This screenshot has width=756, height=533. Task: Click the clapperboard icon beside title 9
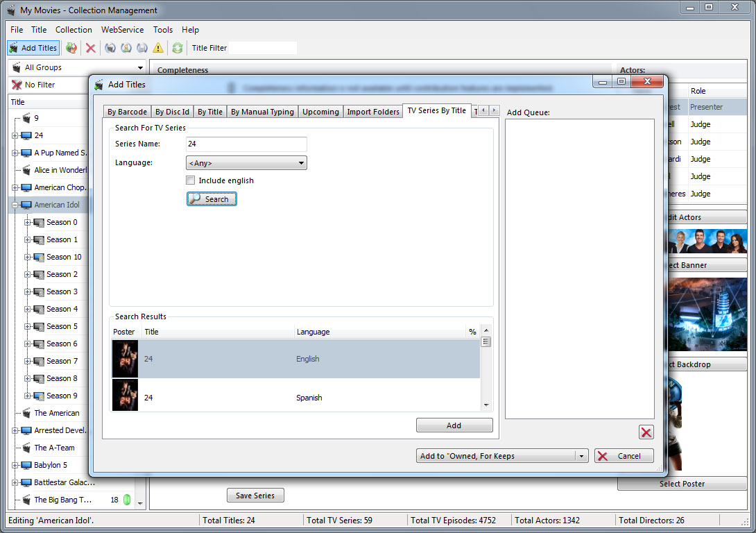pyautogui.click(x=26, y=118)
